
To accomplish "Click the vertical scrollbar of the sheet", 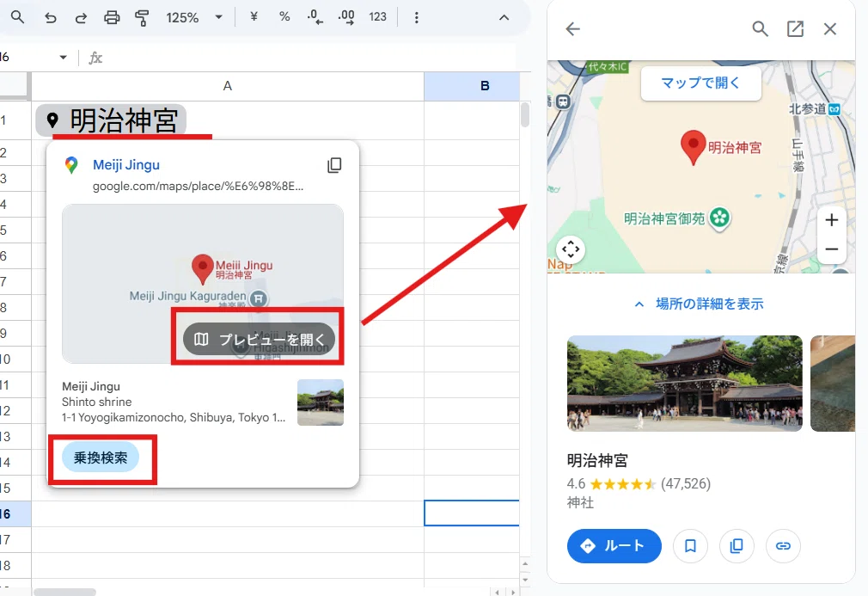I will pyautogui.click(x=525, y=115).
